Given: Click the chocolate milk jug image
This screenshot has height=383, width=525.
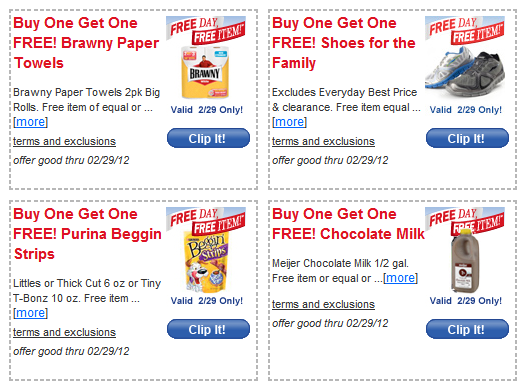Looking at the screenshot, I should tap(465, 261).
